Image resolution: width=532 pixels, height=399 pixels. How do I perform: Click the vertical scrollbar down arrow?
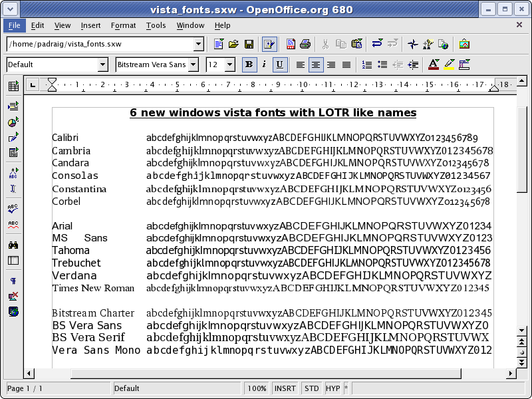pyautogui.click(x=521, y=330)
